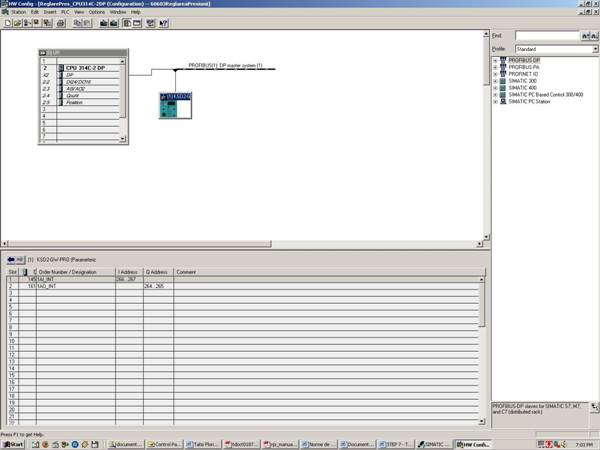Open the Edit menu

pos(35,12)
